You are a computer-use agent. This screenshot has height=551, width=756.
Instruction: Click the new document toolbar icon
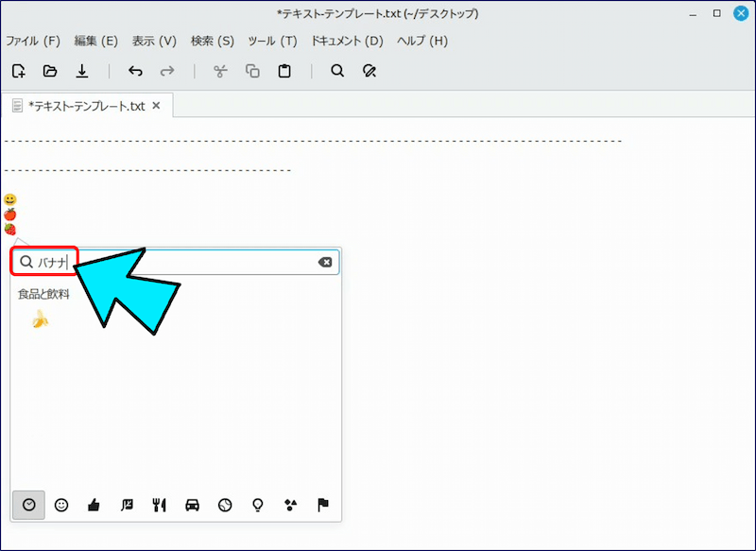(x=19, y=71)
